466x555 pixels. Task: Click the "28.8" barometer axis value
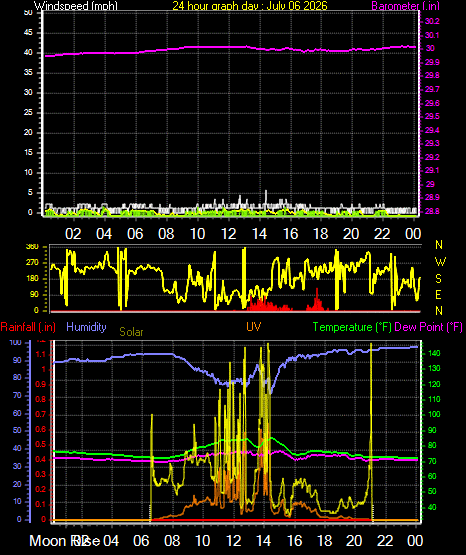pyautogui.click(x=432, y=211)
